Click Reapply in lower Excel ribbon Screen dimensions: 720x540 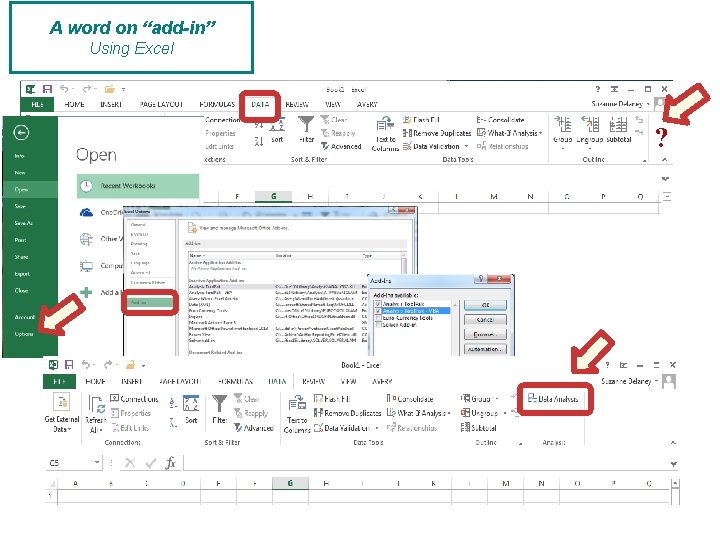pos(251,413)
